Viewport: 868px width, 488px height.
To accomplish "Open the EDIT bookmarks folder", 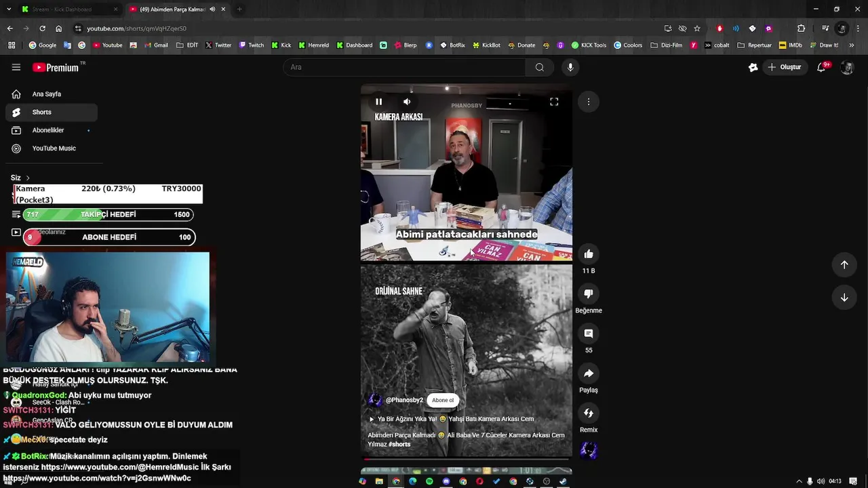I will tap(187, 45).
